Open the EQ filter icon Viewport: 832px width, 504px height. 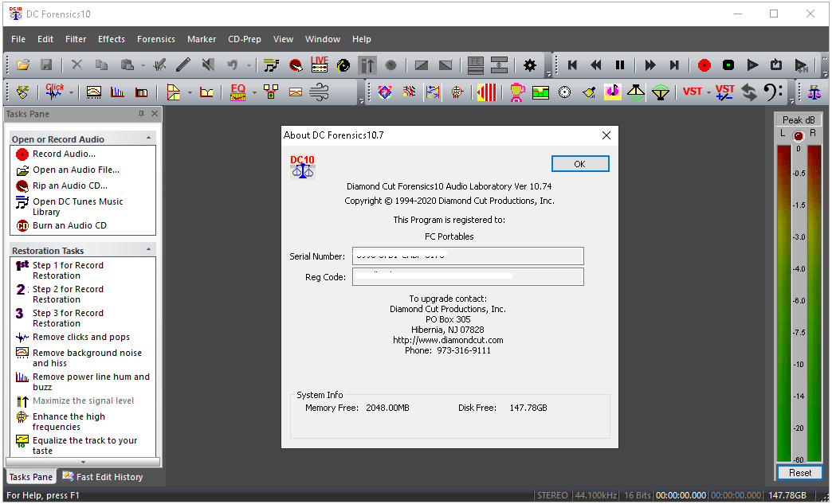tap(237, 92)
